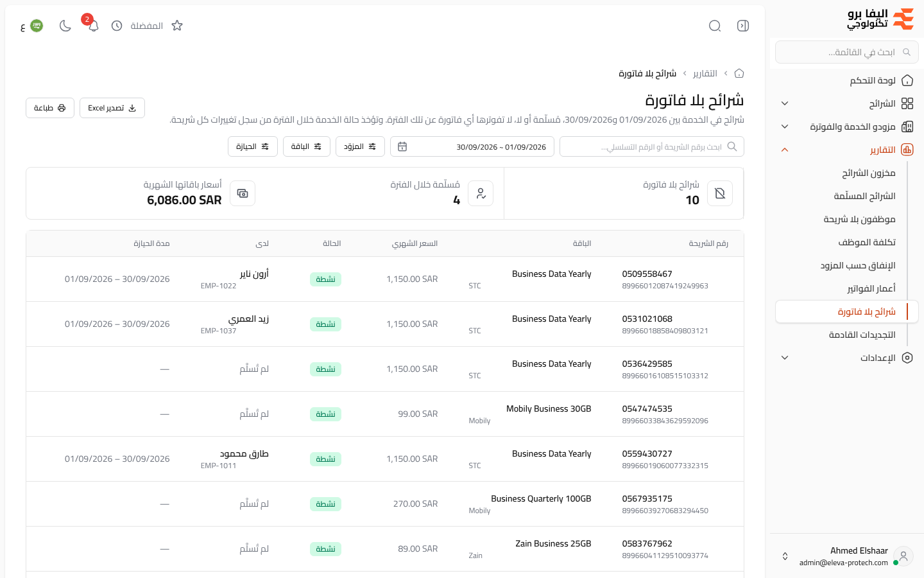
Task: Click Business Quarterly 100GB plan
Action: pyautogui.click(x=541, y=498)
